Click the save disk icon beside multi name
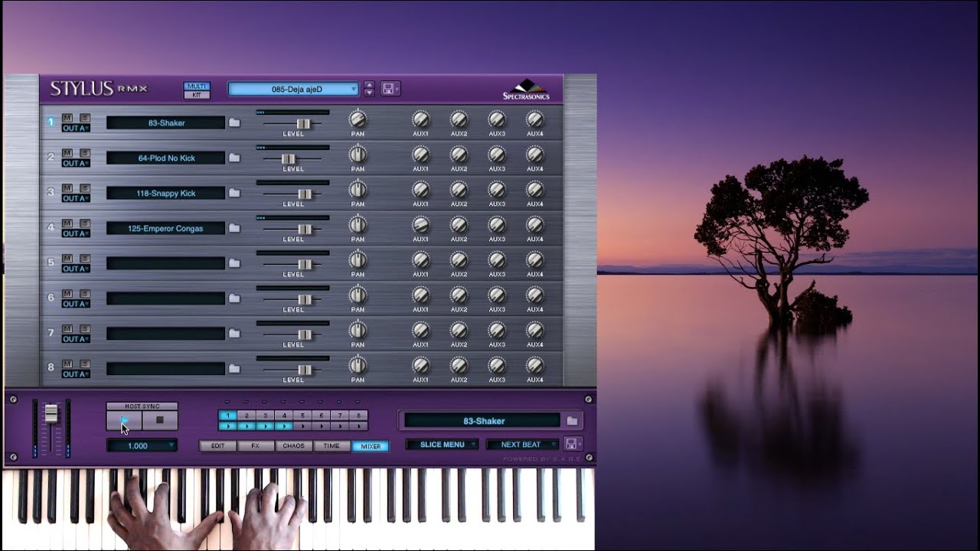This screenshot has width=980, height=551. (x=389, y=89)
